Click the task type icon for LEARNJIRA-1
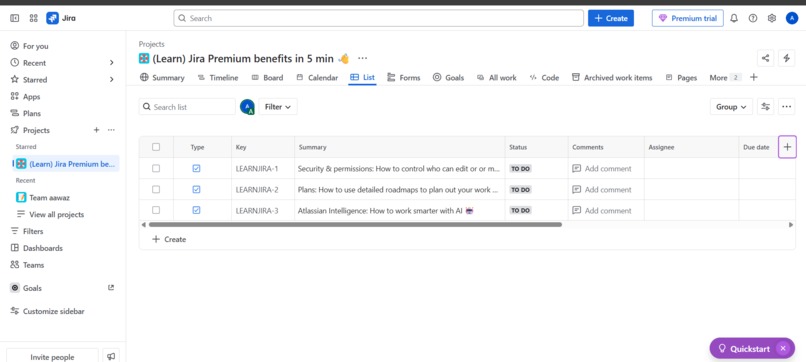The image size is (806, 362). click(196, 168)
